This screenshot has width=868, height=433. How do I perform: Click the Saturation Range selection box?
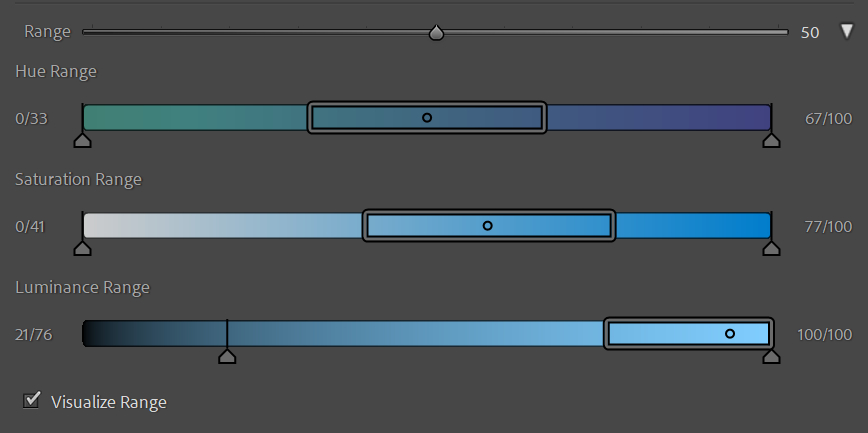(420, 226)
